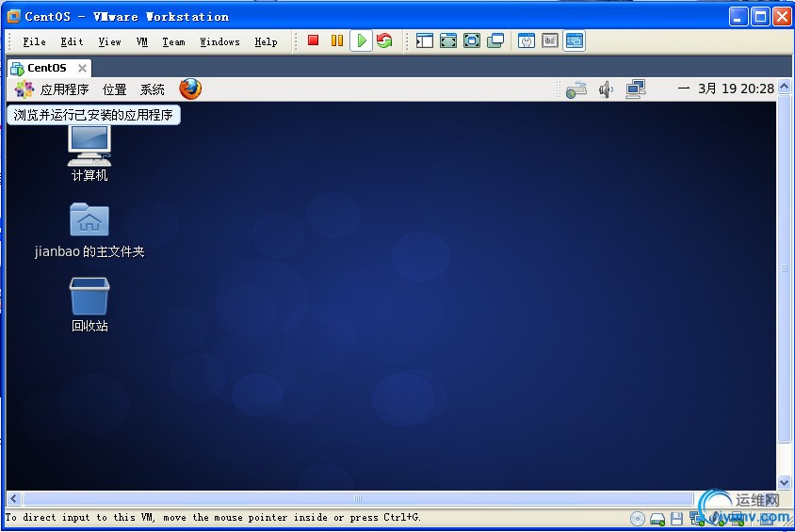Click the date and time clock 3月 19 20:28

click(x=725, y=89)
